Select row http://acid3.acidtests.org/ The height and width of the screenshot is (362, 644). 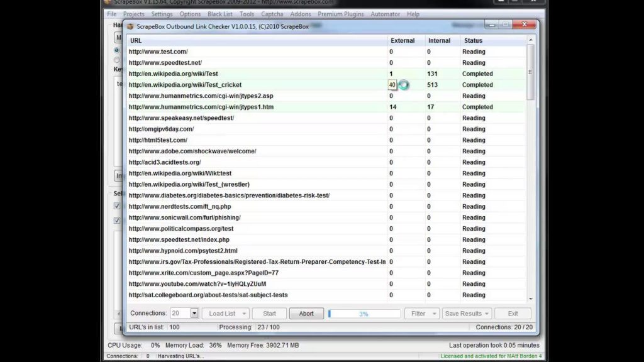point(326,163)
